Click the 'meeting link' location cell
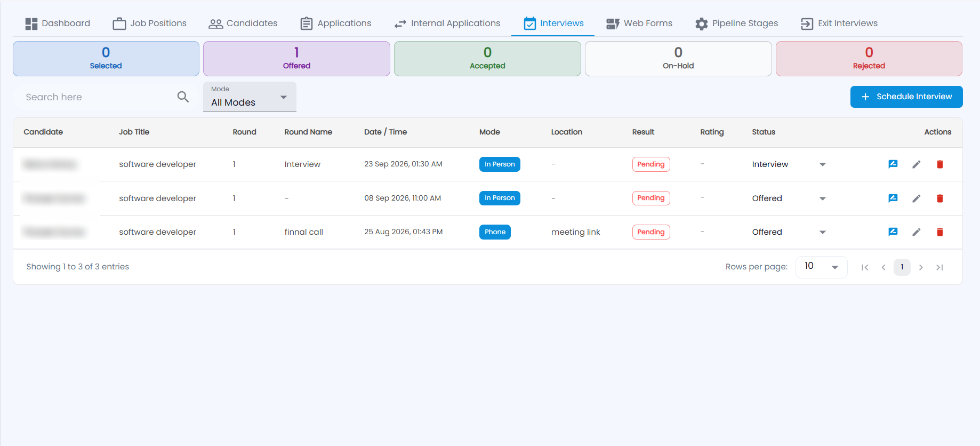The width and height of the screenshot is (980, 446). [575, 232]
